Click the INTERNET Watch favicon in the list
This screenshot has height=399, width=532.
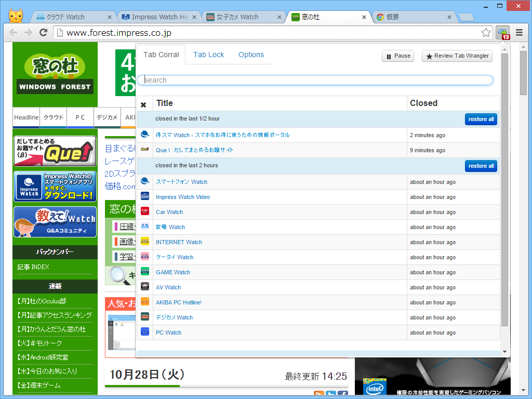point(145,241)
